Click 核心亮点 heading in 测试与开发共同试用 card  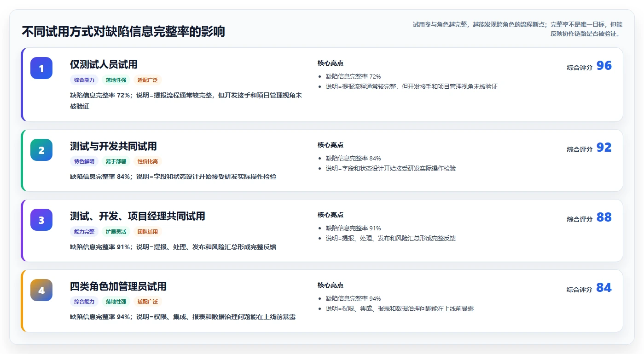click(331, 145)
